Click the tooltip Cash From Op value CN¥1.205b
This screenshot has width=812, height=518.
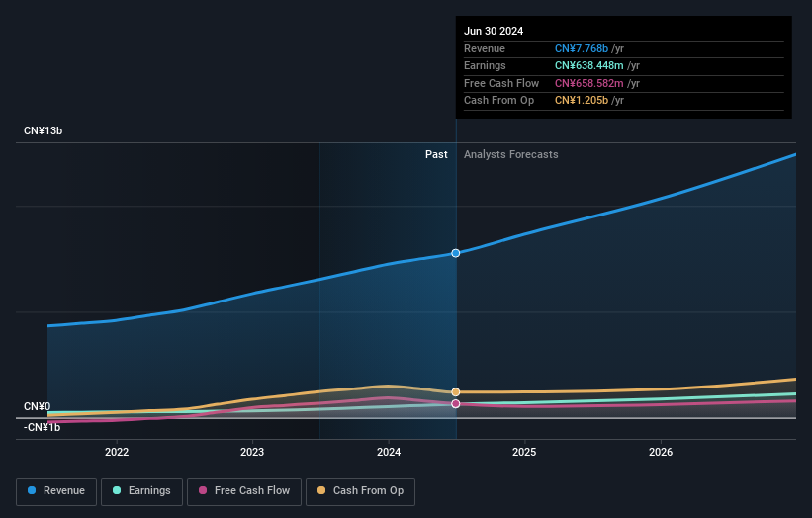582,101
